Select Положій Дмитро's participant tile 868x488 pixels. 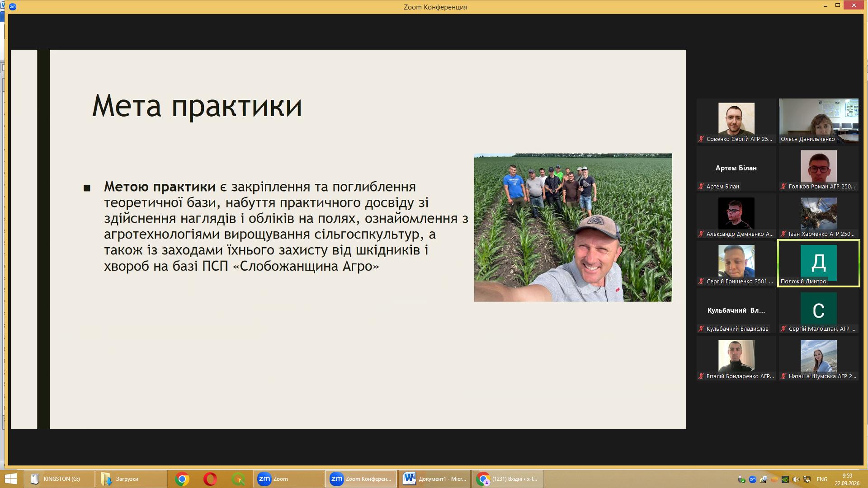[818, 263]
